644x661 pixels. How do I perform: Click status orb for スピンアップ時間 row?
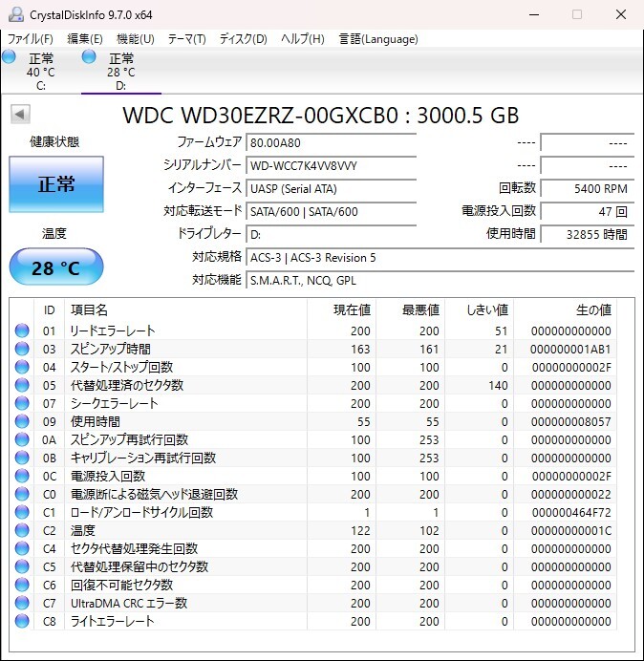tap(22, 349)
